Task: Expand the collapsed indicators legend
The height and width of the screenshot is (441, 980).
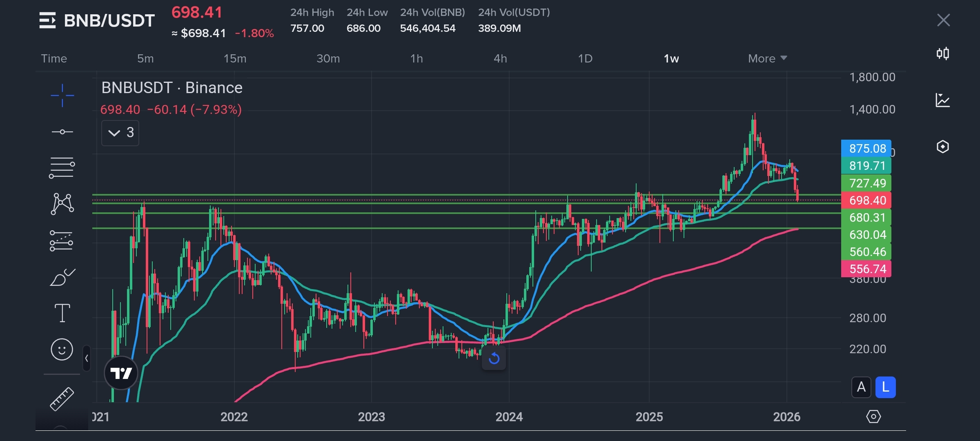Action: (120, 133)
